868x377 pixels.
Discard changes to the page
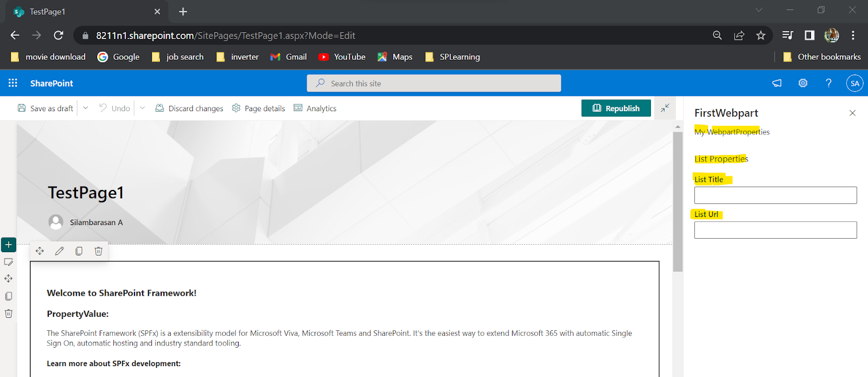(189, 108)
